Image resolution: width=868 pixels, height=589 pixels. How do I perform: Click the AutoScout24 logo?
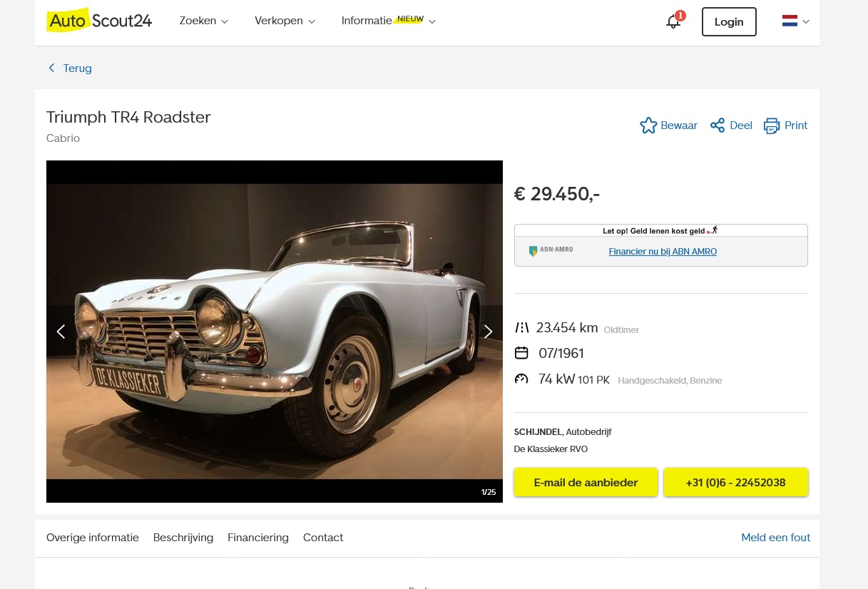tap(99, 20)
